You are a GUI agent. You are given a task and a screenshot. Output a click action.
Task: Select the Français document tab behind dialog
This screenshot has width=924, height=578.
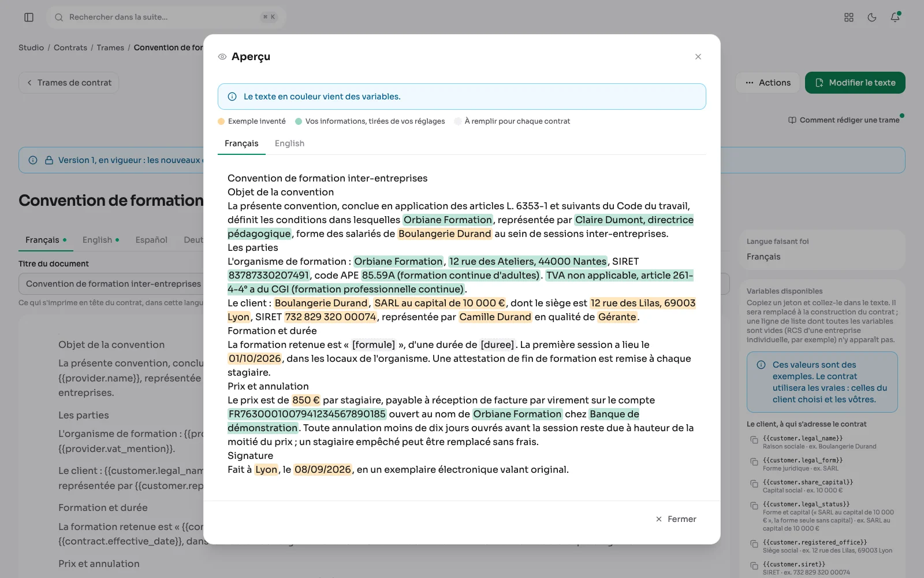point(46,240)
